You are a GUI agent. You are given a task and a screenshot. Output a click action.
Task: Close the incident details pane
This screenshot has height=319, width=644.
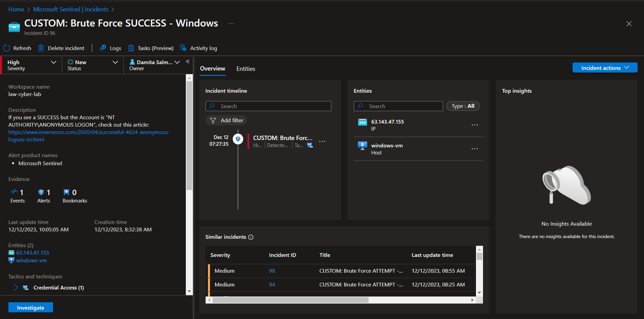pyautogui.click(x=629, y=24)
